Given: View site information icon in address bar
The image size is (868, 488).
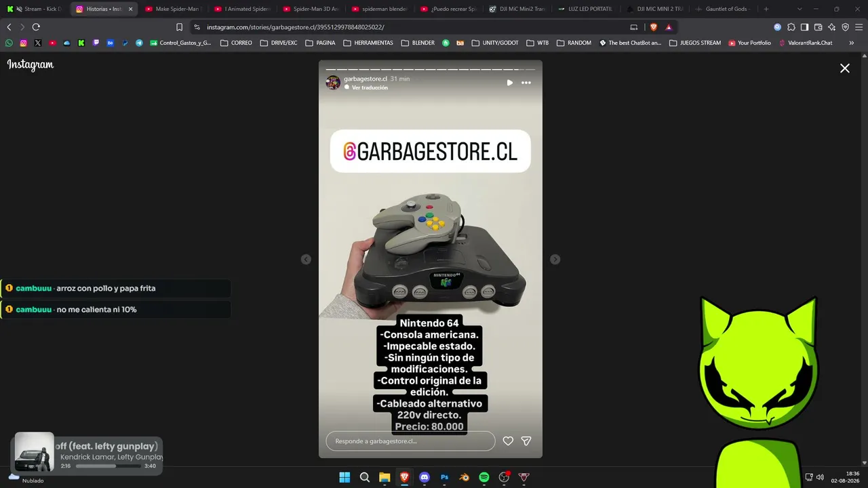Looking at the screenshot, I should tap(197, 27).
